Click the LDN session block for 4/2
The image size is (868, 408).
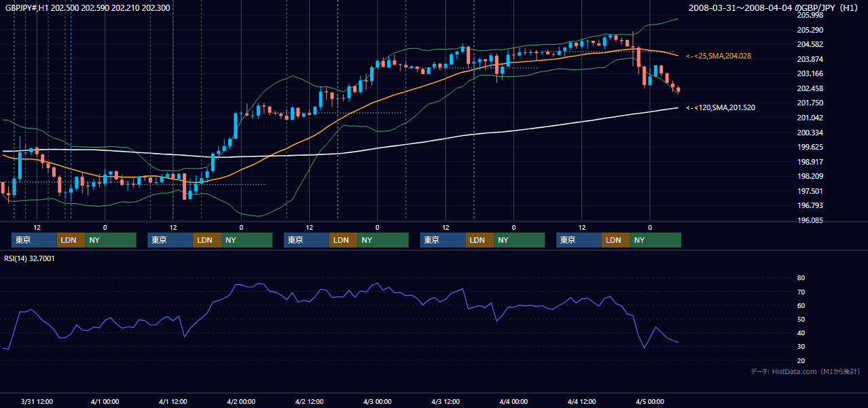[x=344, y=240]
